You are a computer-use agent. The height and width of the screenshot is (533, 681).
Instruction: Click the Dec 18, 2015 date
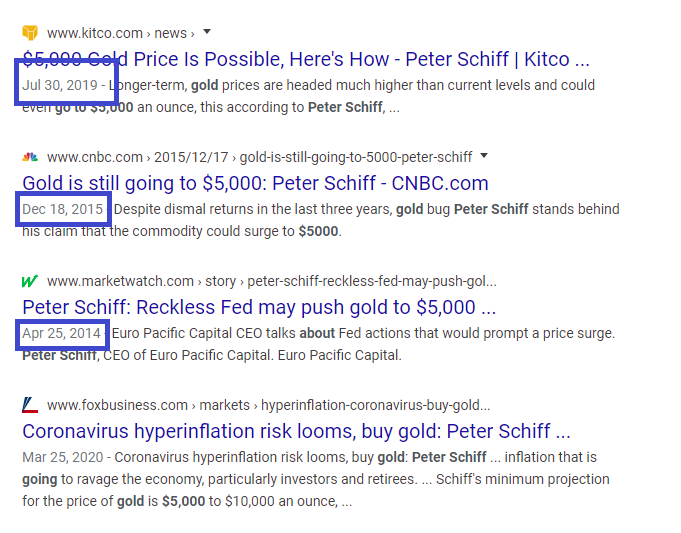[x=63, y=209]
